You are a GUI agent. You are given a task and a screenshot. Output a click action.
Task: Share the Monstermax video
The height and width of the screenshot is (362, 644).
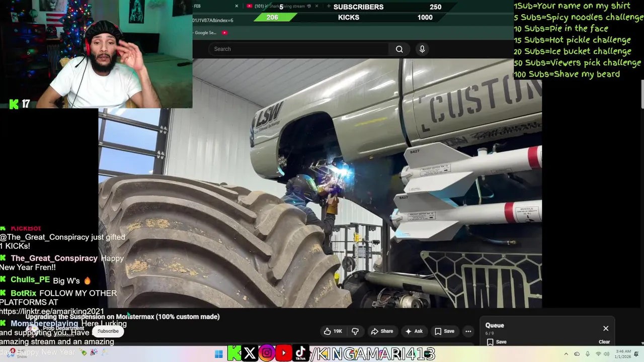pos(382,331)
